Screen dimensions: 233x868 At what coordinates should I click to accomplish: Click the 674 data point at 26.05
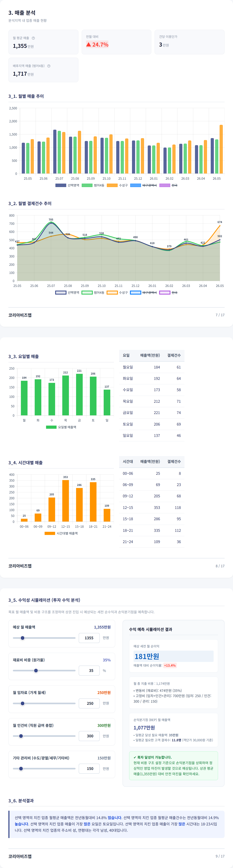(220, 226)
